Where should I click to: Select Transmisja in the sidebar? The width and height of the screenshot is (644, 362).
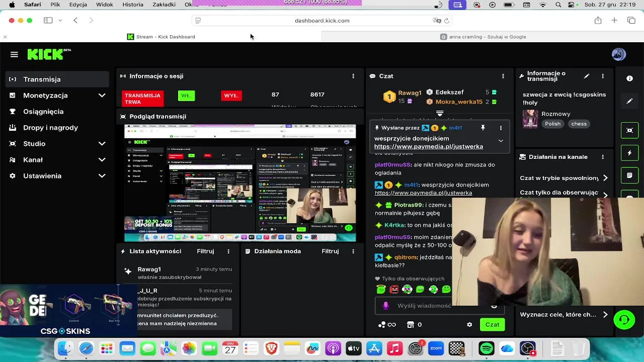click(x=58, y=79)
